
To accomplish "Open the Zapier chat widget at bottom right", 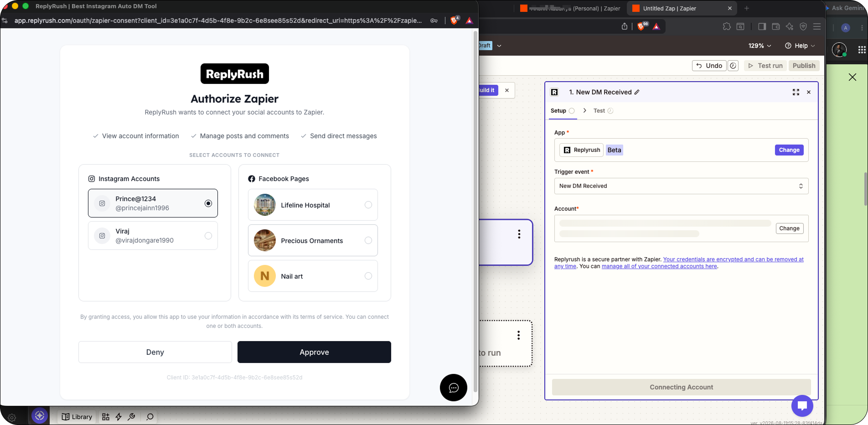I will click(802, 405).
